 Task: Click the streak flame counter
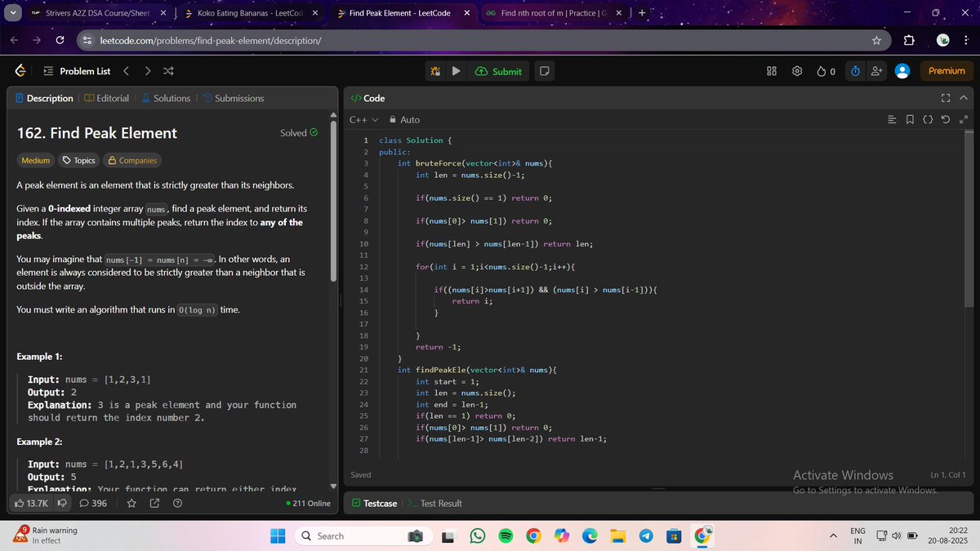pos(826,71)
